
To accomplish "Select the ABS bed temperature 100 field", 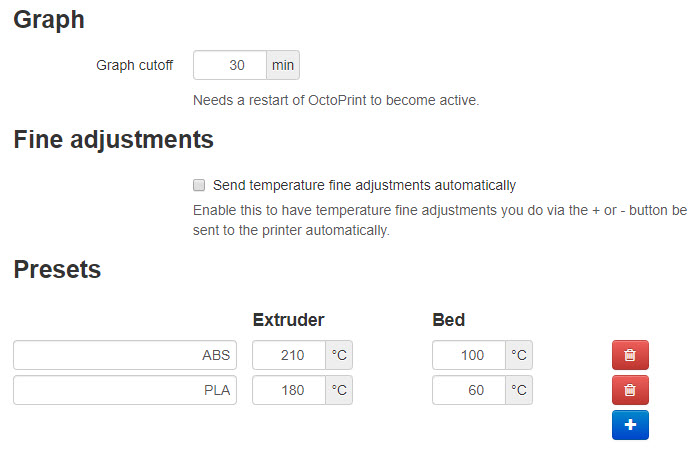I will 469,355.
